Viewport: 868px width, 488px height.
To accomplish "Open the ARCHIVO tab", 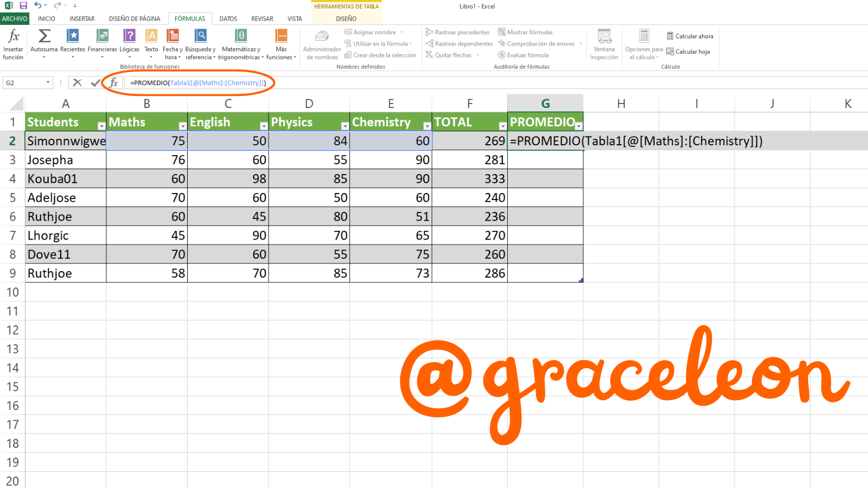I will [x=15, y=18].
